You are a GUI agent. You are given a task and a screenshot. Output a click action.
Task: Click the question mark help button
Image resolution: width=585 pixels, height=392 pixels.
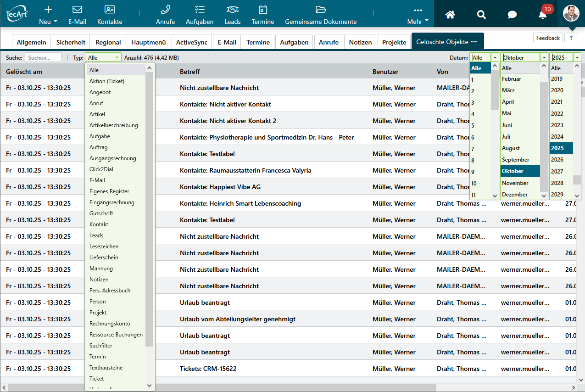coord(571,38)
